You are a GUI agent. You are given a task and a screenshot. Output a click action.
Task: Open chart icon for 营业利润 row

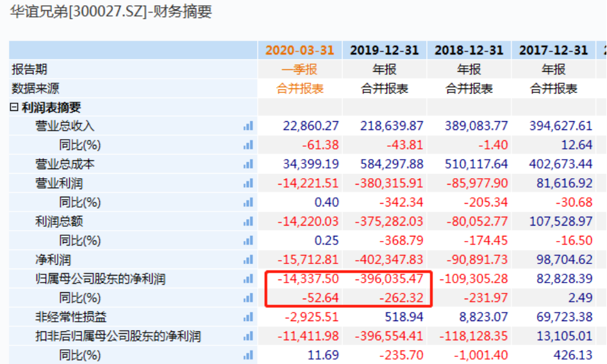point(248,183)
